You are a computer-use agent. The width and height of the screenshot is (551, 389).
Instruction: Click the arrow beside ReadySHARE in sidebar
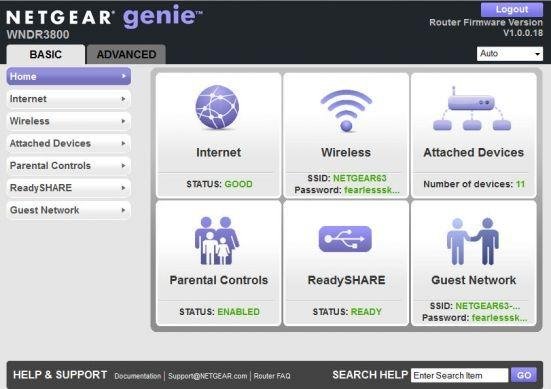(x=123, y=188)
